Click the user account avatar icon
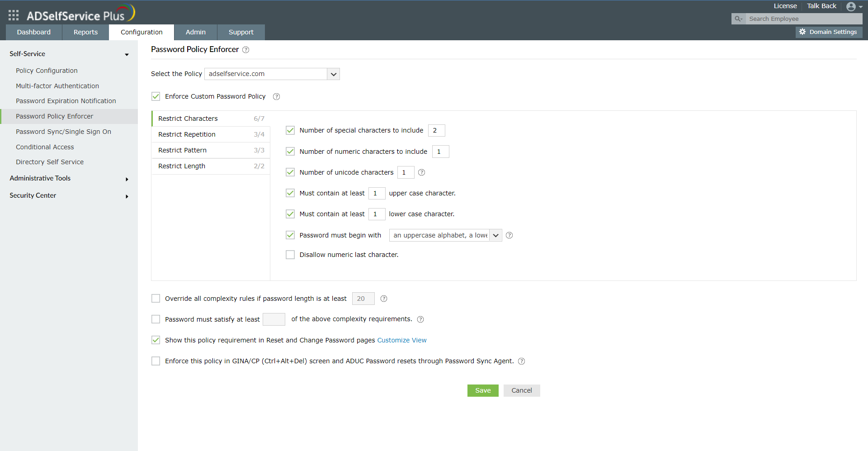 click(x=851, y=6)
